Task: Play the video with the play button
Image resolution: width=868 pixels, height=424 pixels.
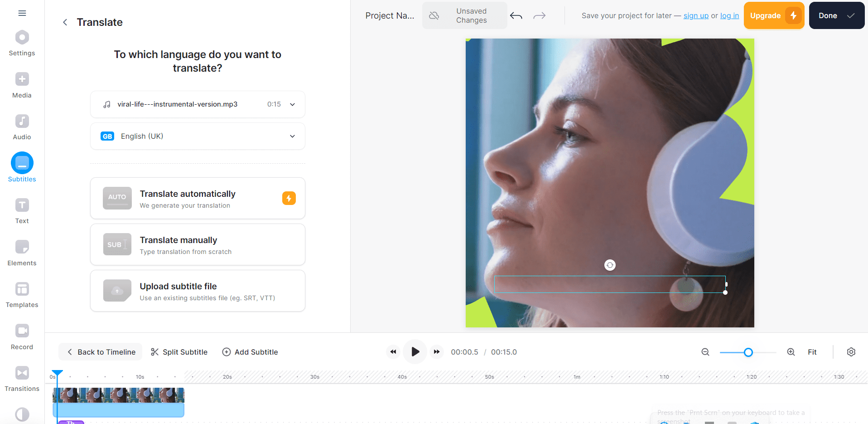Action: (415, 351)
